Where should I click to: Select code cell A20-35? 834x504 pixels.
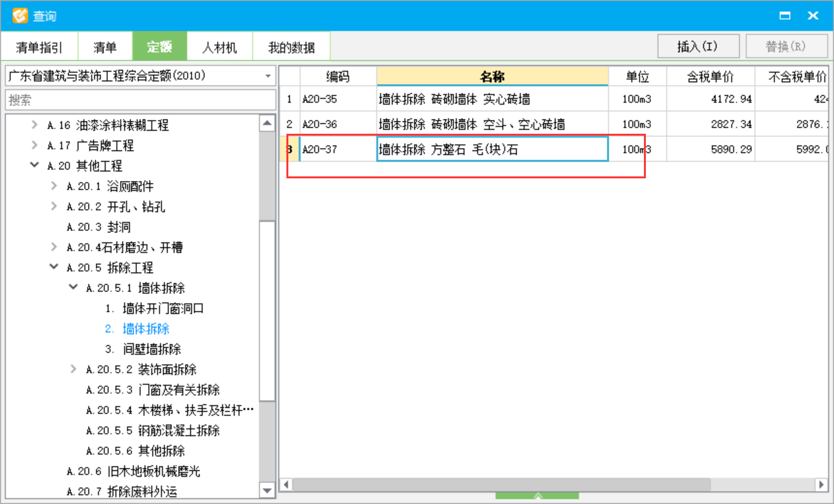(338, 100)
